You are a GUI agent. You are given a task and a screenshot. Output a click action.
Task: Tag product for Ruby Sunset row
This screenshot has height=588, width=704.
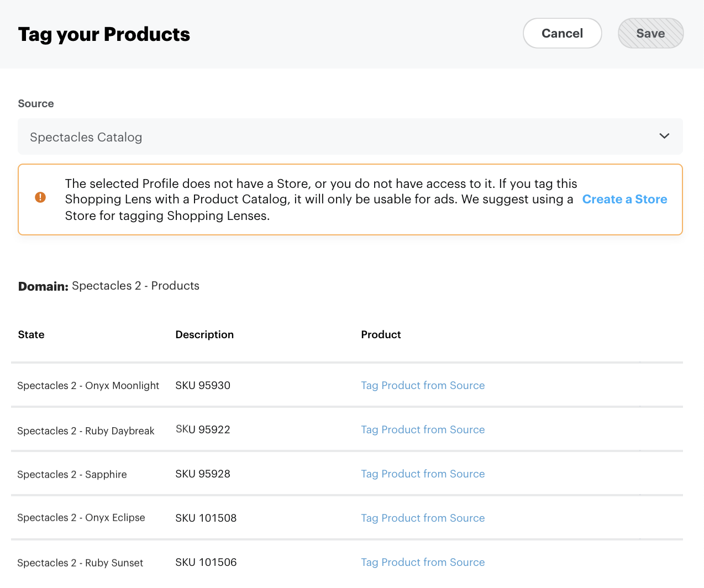click(423, 562)
